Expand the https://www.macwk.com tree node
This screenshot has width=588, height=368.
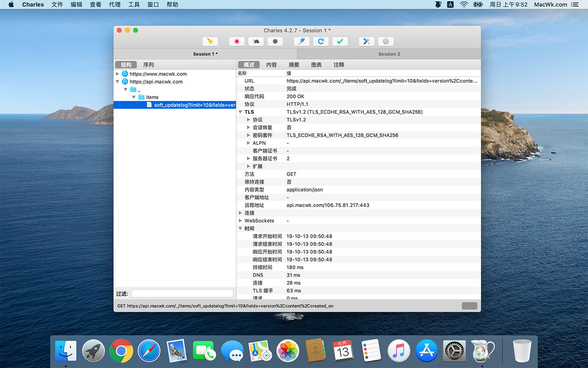coord(118,74)
